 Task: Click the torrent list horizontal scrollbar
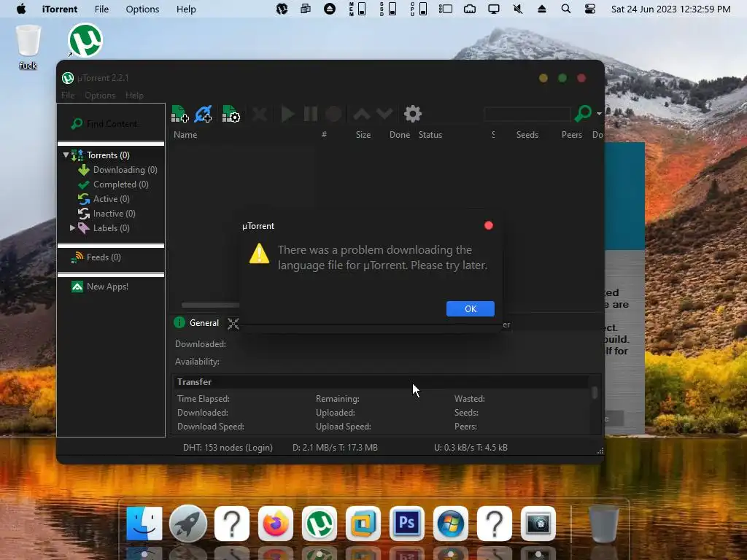210,306
